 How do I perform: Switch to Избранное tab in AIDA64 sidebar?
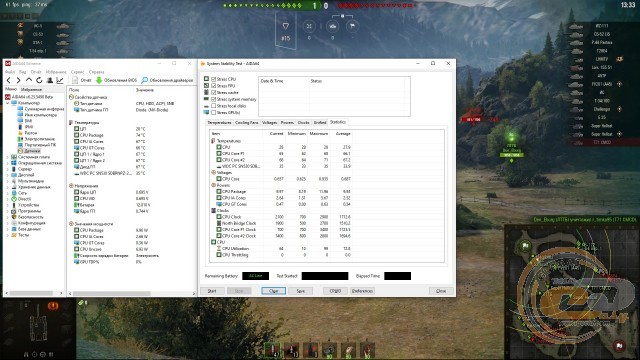pos(31,89)
